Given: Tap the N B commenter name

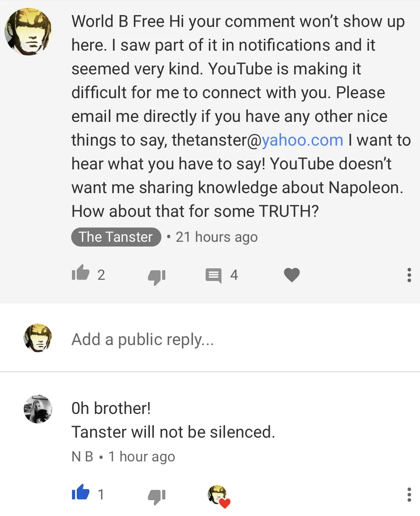Looking at the screenshot, I should [82, 457].
